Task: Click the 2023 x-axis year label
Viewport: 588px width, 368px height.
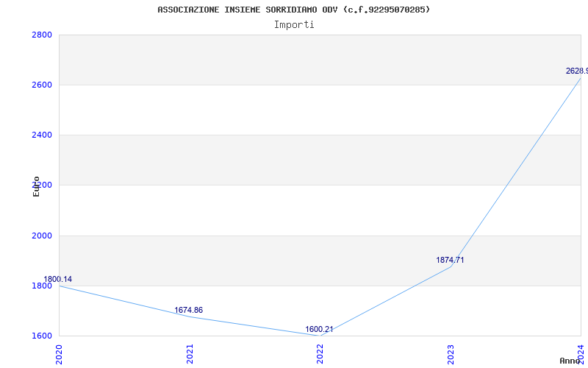Action: click(x=451, y=354)
